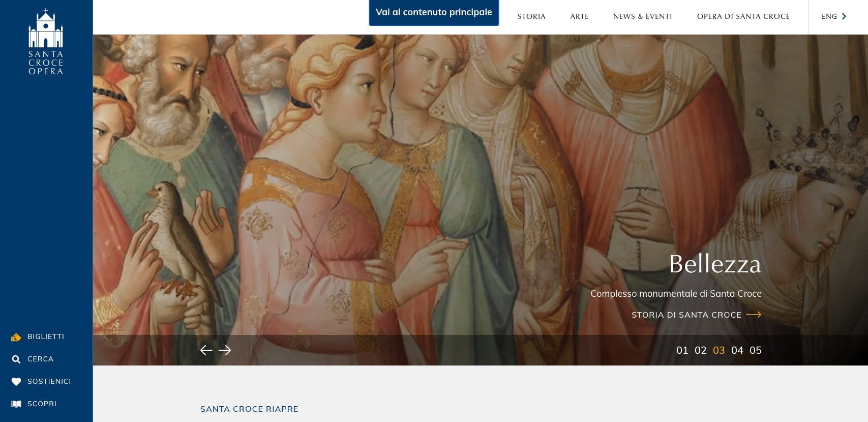This screenshot has width=868, height=422.
Task: Follow the Storia di Santa Croce link
Action: (686, 315)
